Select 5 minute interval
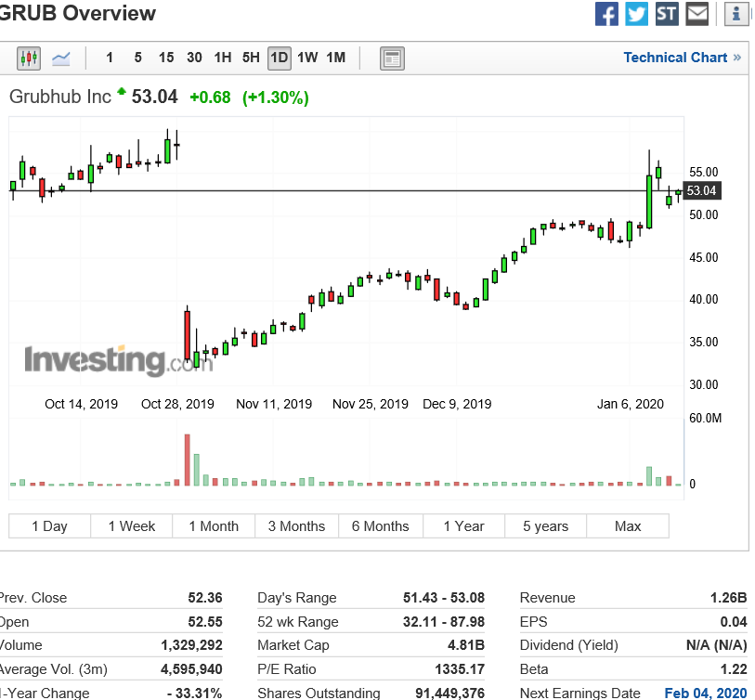This screenshot has width=755, height=700. point(137,58)
